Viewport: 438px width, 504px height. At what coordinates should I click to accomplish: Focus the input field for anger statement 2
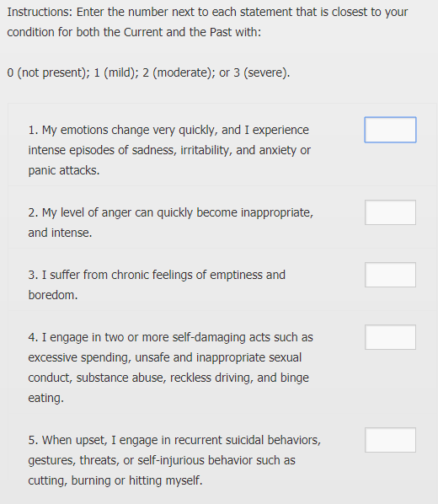click(390, 212)
